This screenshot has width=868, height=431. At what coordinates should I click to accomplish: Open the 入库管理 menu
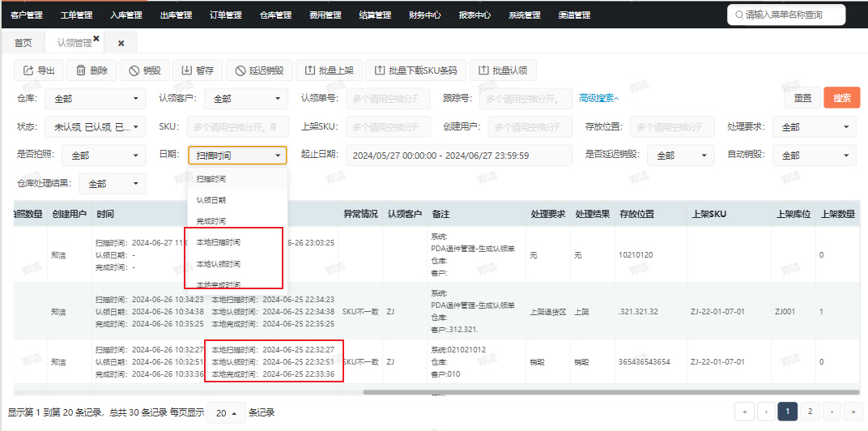point(126,15)
